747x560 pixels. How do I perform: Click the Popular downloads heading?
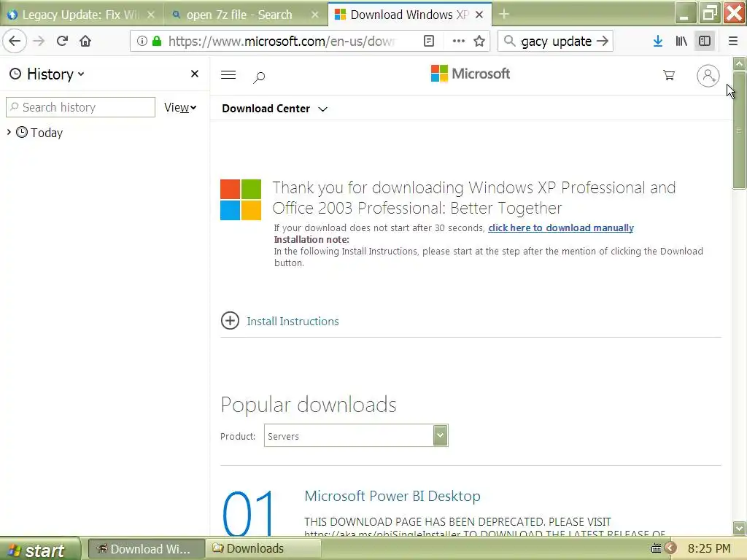(x=309, y=405)
